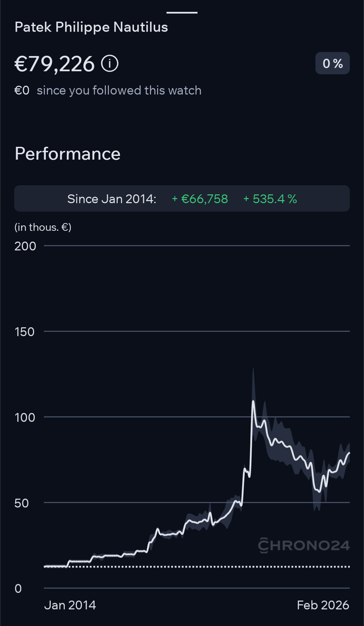
Task: Tap the (in thous. €) unit label
Action: click(x=43, y=227)
